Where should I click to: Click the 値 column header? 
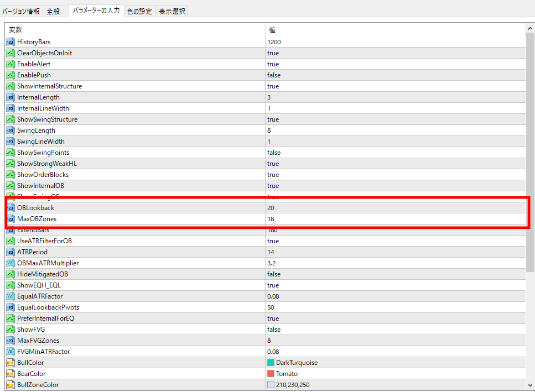272,30
